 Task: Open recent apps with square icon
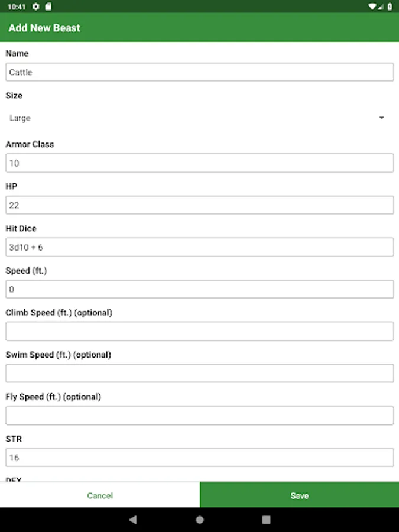pyautogui.click(x=266, y=520)
